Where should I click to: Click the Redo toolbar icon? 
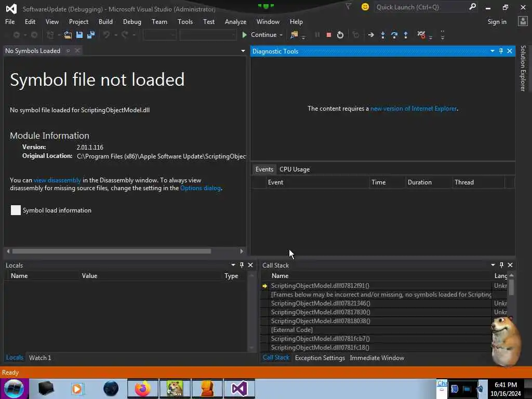125,35
